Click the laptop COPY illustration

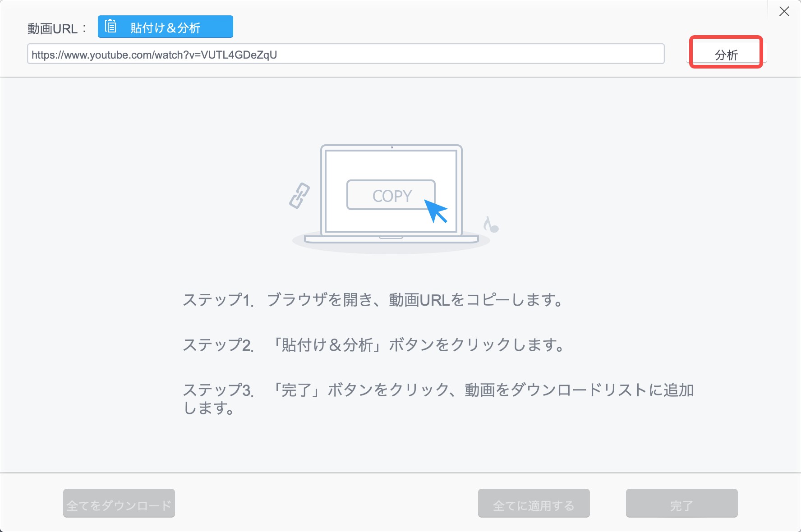click(392, 198)
